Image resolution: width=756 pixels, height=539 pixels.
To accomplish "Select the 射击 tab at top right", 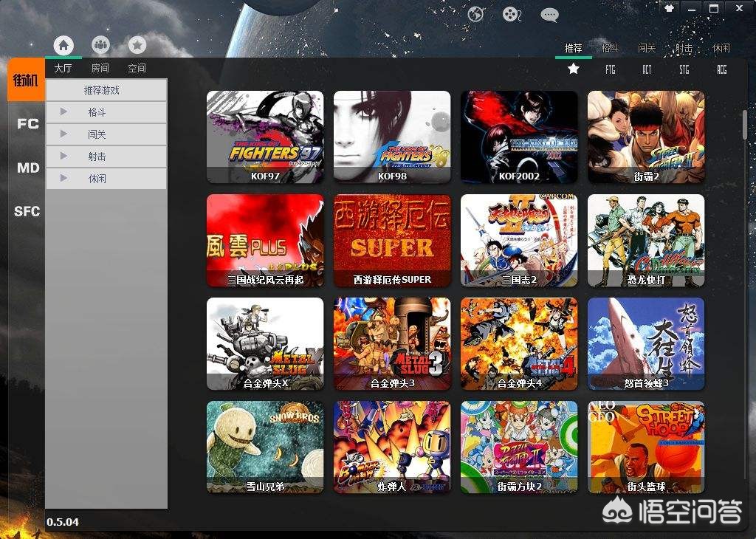I will point(684,48).
